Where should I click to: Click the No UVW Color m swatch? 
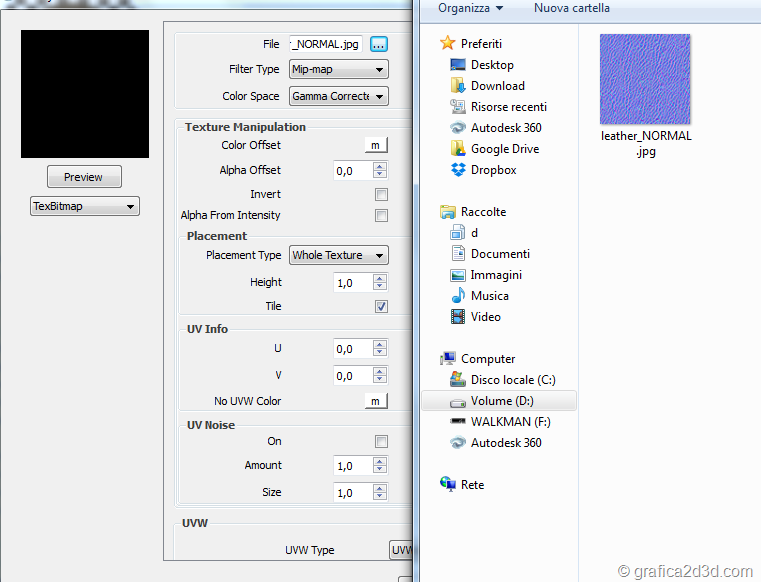click(x=375, y=402)
